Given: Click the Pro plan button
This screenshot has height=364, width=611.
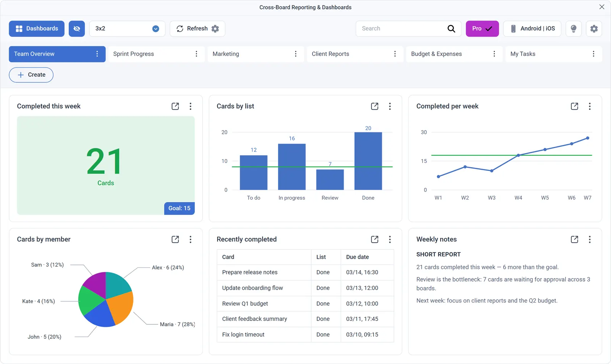Looking at the screenshot, I should tap(482, 29).
